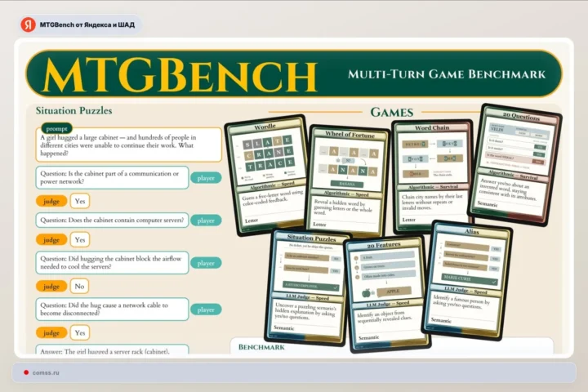The width and height of the screenshot is (588, 392).
Task: Select the Wordle game card
Action: tap(269, 176)
